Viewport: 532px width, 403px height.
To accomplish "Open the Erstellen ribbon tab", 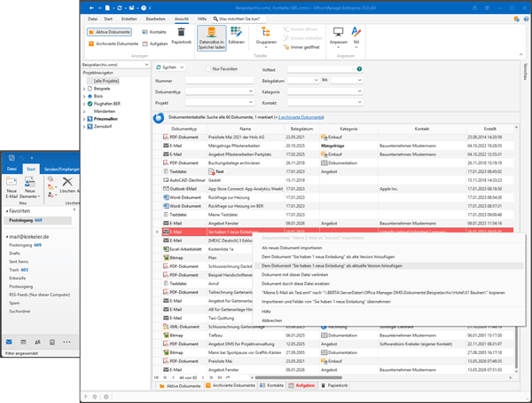I will 129,19.
